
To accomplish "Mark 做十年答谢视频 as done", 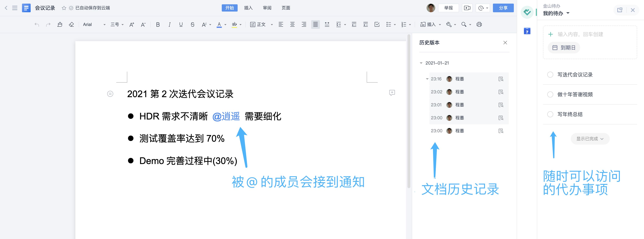I will pos(550,94).
